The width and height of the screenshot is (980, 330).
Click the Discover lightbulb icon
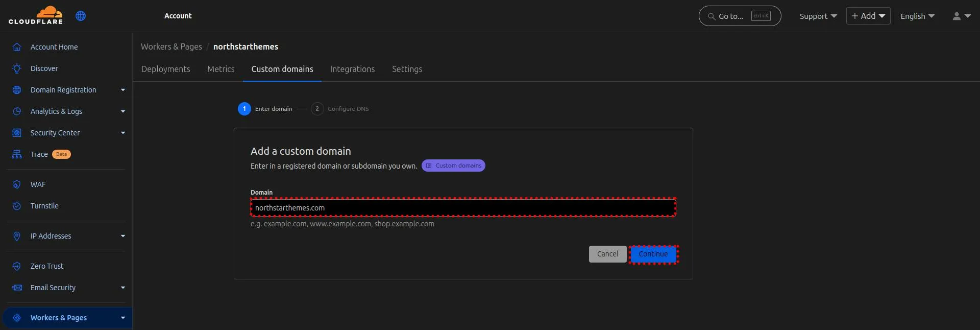pyautogui.click(x=17, y=68)
